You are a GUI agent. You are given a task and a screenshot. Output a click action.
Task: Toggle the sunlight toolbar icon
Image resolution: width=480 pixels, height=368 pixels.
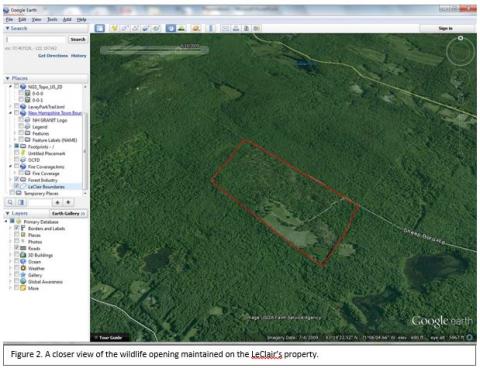[x=182, y=28]
